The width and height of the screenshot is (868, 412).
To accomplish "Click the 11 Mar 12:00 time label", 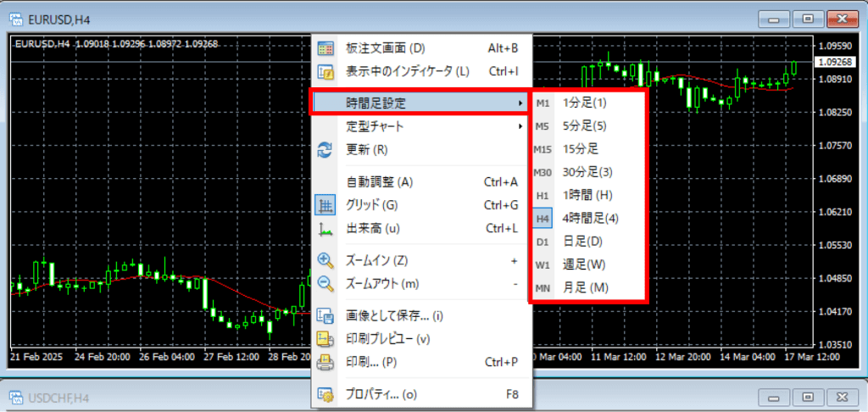I will [619, 357].
